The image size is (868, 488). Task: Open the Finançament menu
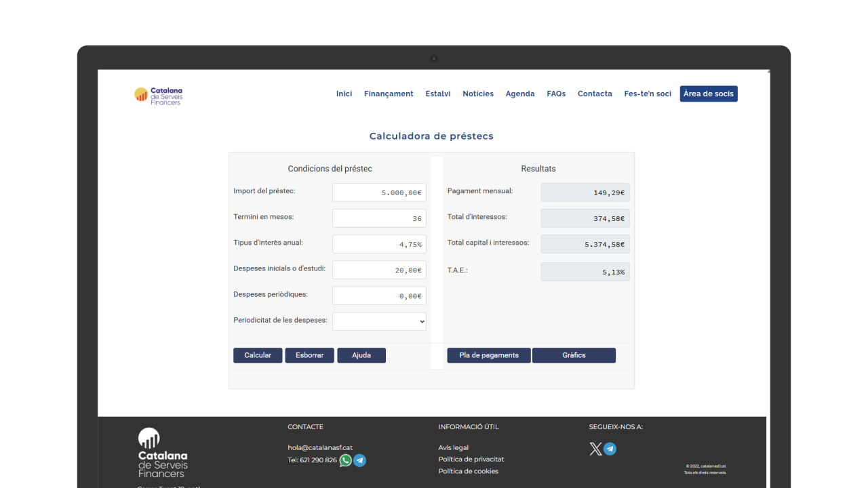pyautogui.click(x=389, y=94)
